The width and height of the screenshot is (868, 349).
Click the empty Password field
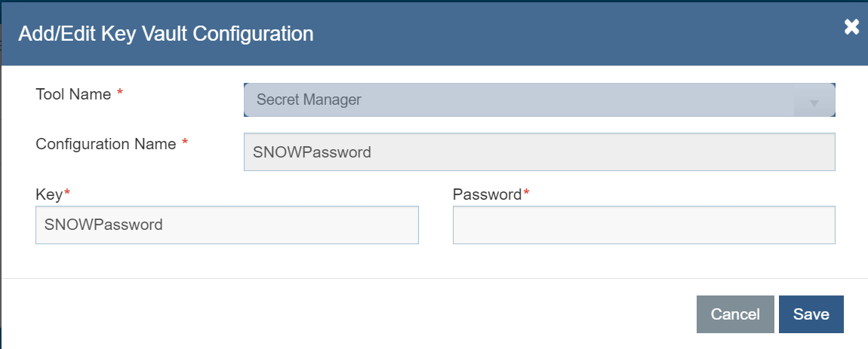pos(643,225)
